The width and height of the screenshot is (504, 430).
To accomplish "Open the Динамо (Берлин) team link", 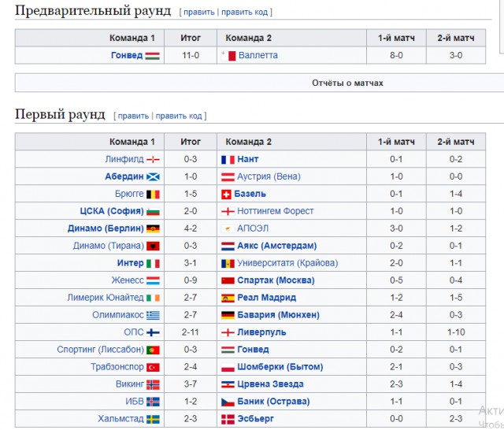I will click(x=106, y=229).
